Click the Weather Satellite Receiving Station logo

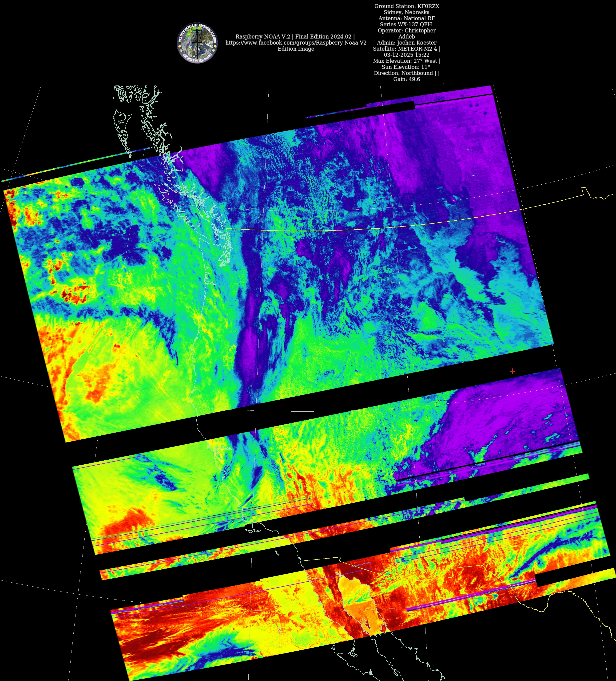click(197, 43)
